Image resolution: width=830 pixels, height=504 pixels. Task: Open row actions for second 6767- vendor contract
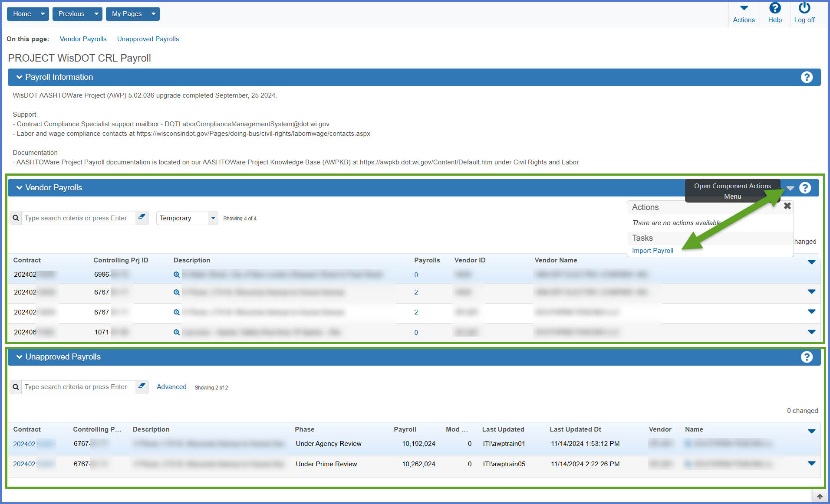click(811, 312)
